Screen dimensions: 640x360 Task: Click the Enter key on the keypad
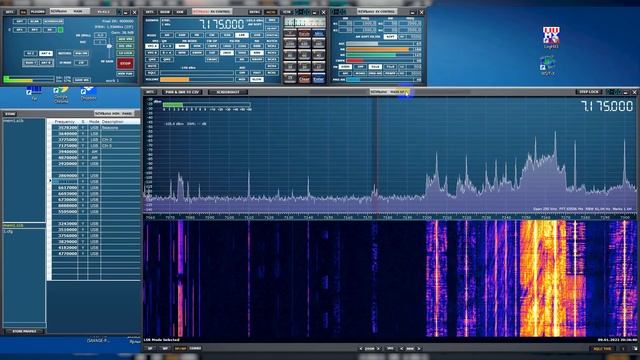point(318,78)
